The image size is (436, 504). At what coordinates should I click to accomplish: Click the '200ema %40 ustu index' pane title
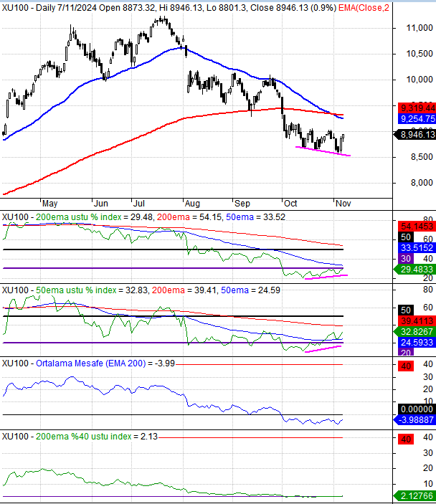coord(84,437)
